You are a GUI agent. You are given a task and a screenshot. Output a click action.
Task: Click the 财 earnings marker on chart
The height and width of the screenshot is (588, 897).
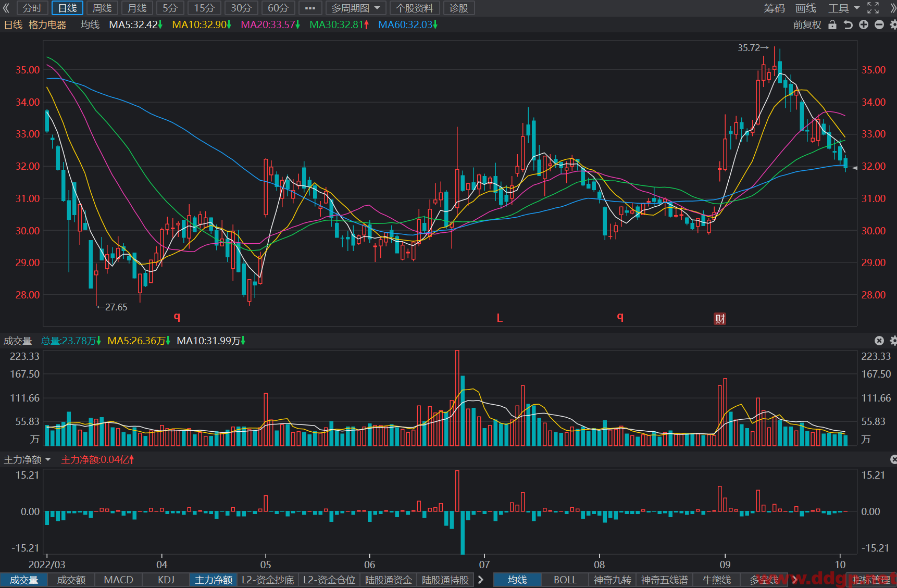click(x=720, y=319)
